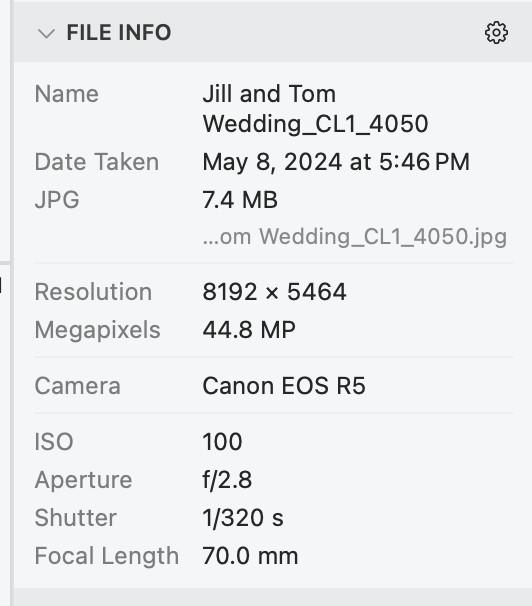Screen dimensions: 532x606
Task: Click the 44.8 MP megapixels value
Action: tap(249, 330)
